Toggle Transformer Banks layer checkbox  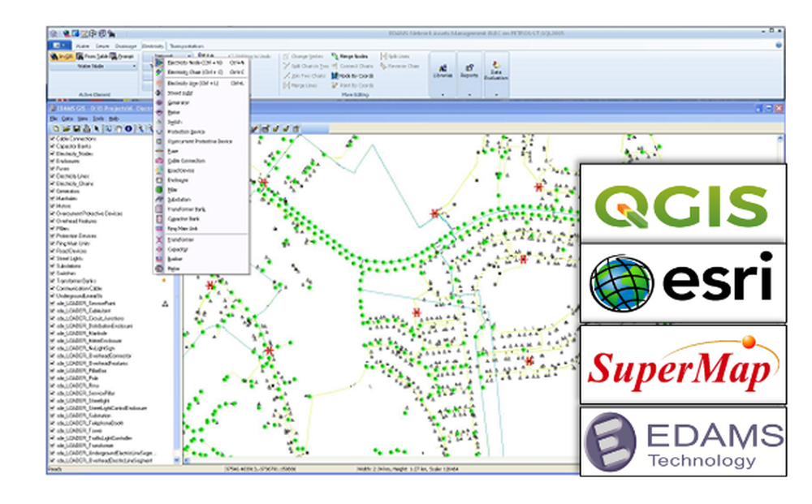click(52, 281)
